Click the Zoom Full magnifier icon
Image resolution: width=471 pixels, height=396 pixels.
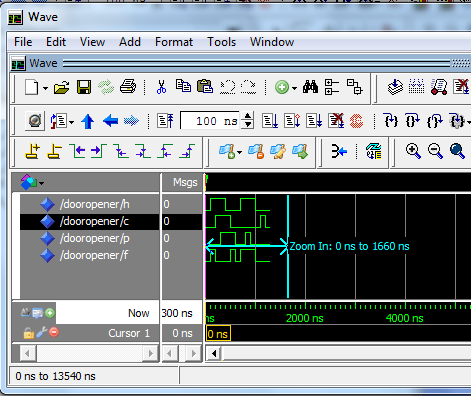point(457,151)
